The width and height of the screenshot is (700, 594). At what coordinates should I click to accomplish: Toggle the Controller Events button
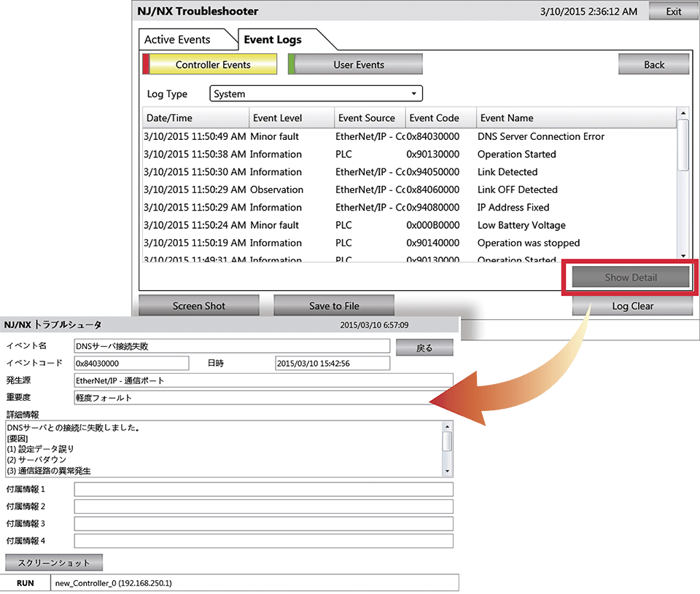point(210,64)
